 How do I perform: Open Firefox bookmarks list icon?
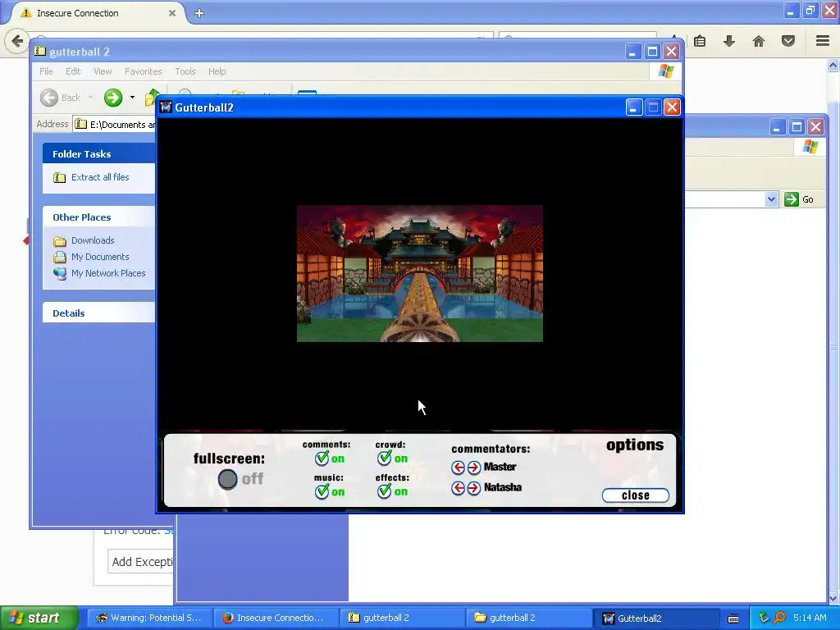click(700, 41)
